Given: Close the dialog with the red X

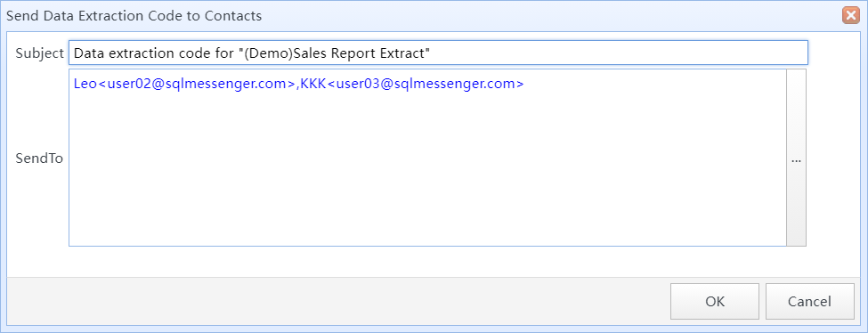Looking at the screenshot, I should [x=850, y=15].
